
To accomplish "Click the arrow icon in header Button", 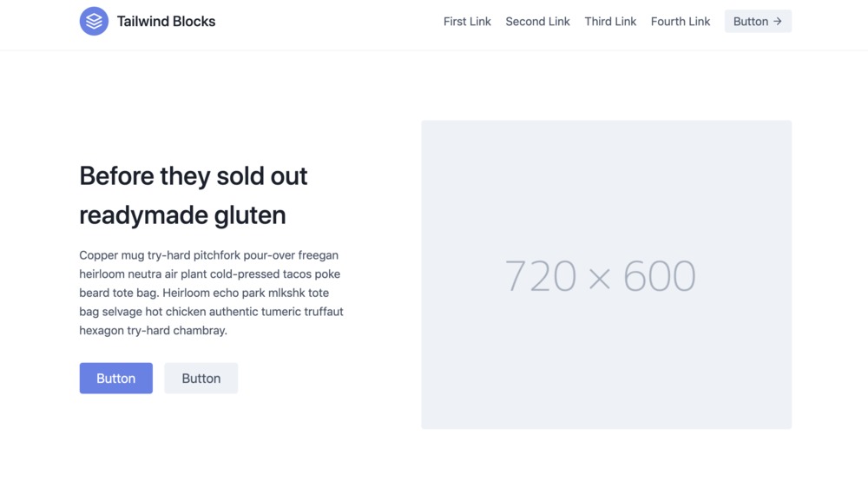I will point(778,22).
